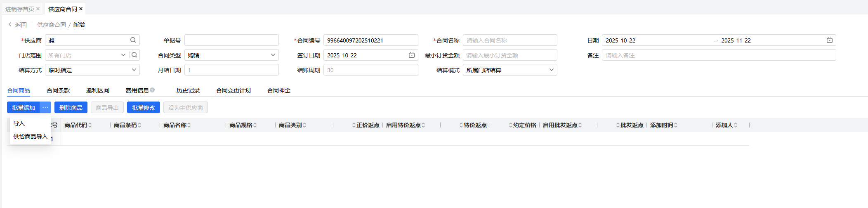This screenshot has width=868, height=208.
Task: Open the 结算方式 dropdown showing 临时指定
Action: point(92,70)
